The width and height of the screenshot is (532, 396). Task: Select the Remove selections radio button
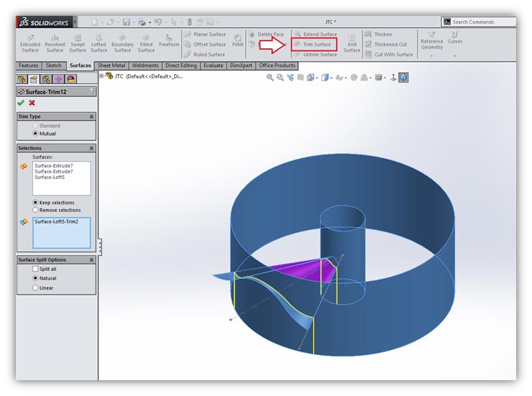tap(36, 210)
